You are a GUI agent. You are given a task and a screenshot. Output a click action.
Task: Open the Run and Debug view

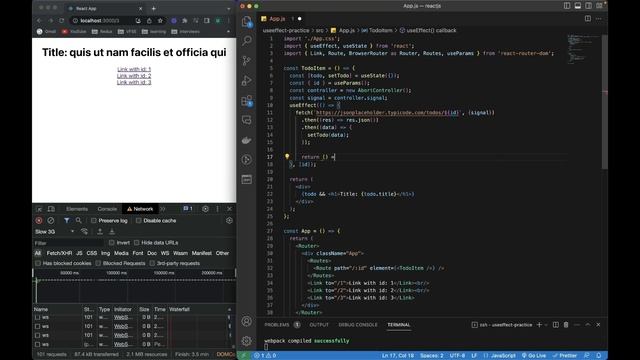coord(247,80)
